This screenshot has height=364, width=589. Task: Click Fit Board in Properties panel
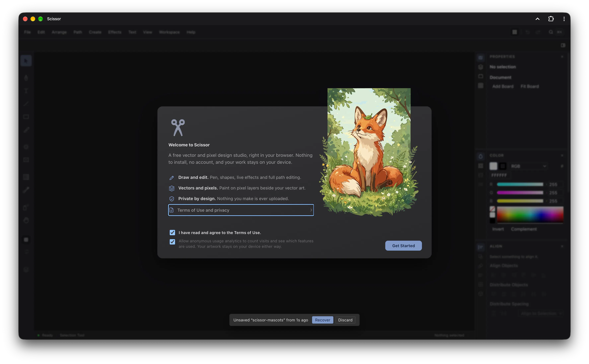tap(529, 86)
